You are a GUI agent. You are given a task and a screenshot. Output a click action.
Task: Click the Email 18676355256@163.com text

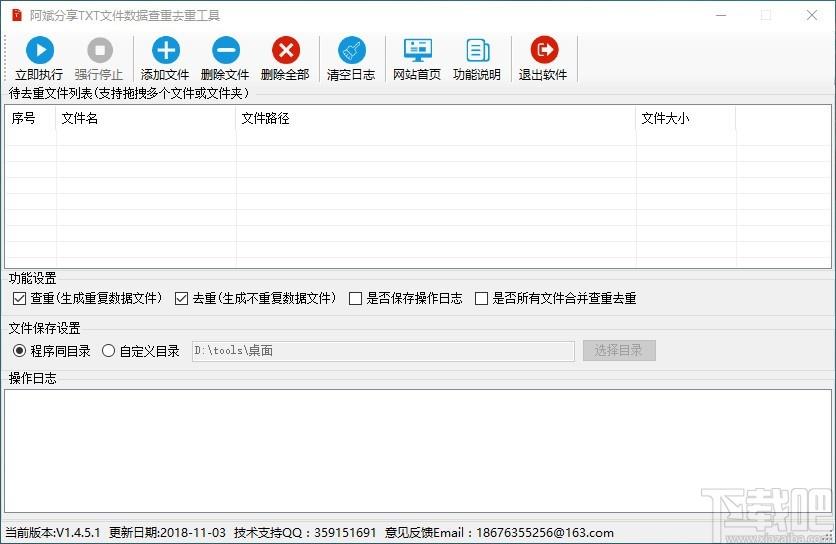pos(545,532)
